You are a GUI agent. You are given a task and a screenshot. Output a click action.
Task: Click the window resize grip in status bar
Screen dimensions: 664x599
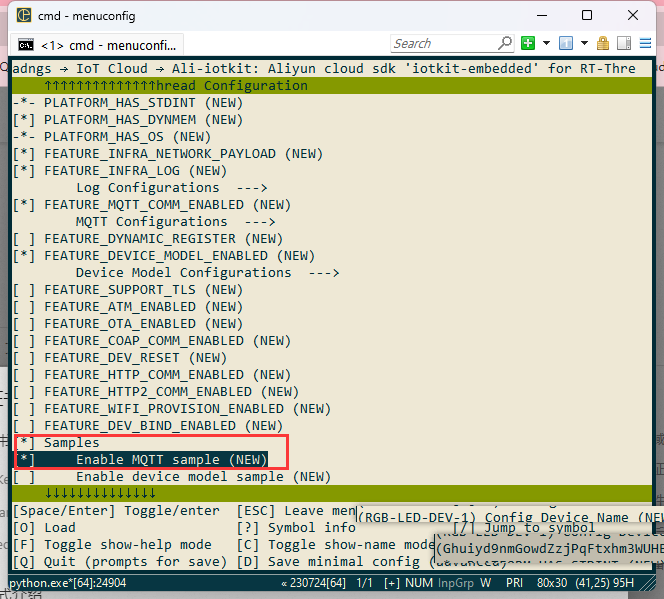point(648,584)
